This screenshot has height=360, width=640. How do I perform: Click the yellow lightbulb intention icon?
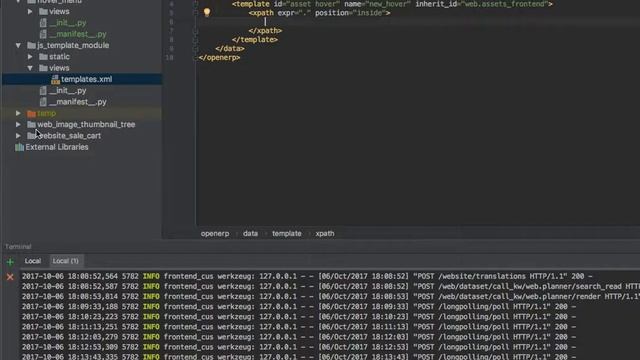click(207, 12)
